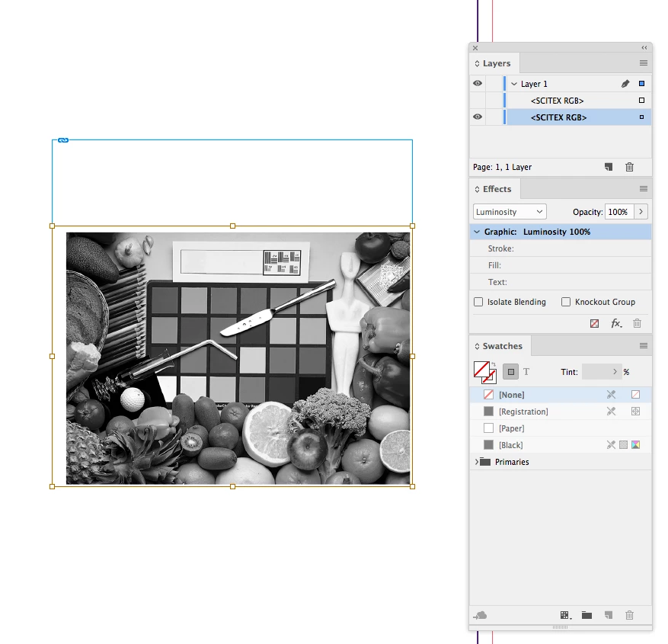Collapse the Graphic Luminosity 100% row
The image size is (668, 644).
(477, 232)
